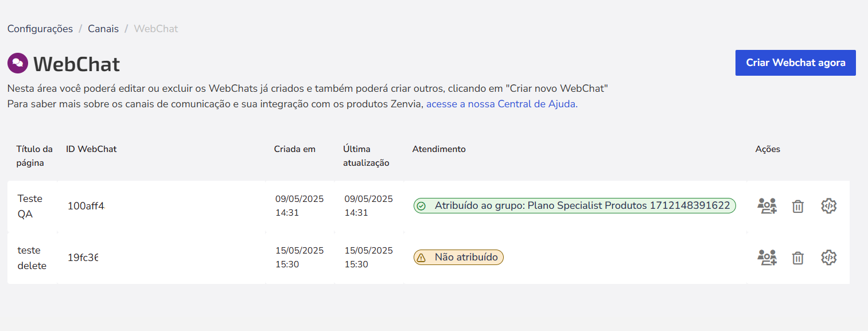Click the assign group icon for Teste QA
The image size is (868, 331).
[x=767, y=206]
